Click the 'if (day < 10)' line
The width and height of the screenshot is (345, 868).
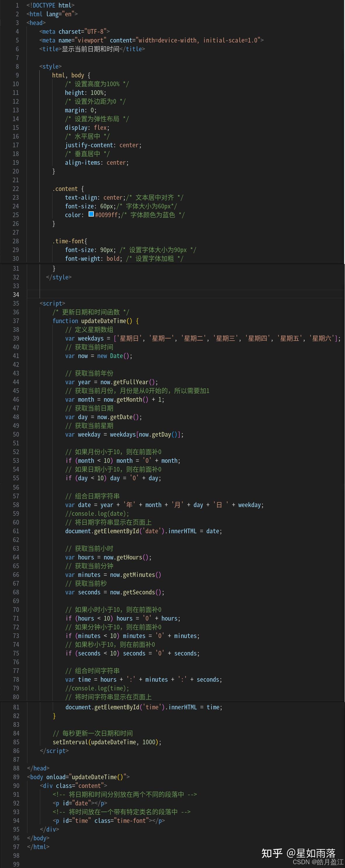pyautogui.click(x=113, y=479)
